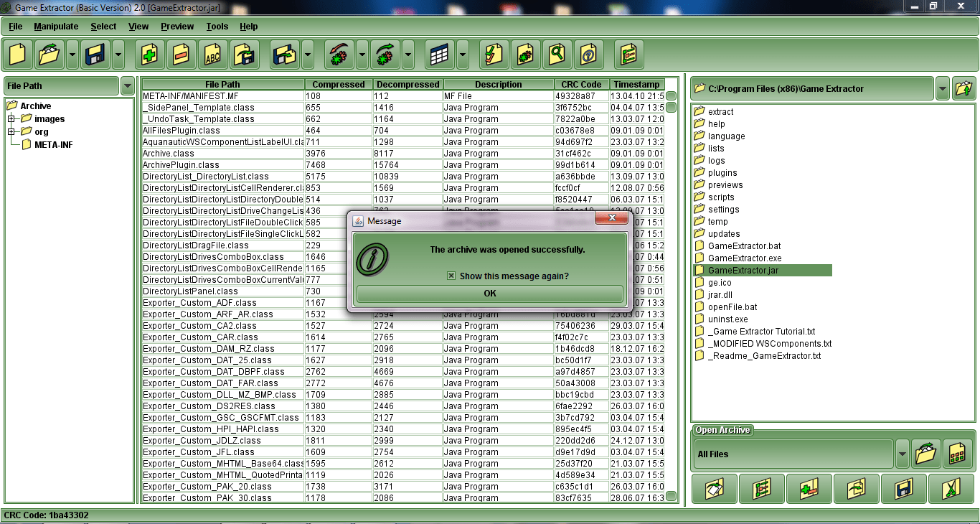Screen dimensions: 980x524
Task: Sort by the CRC Code column header
Action: click(x=581, y=85)
